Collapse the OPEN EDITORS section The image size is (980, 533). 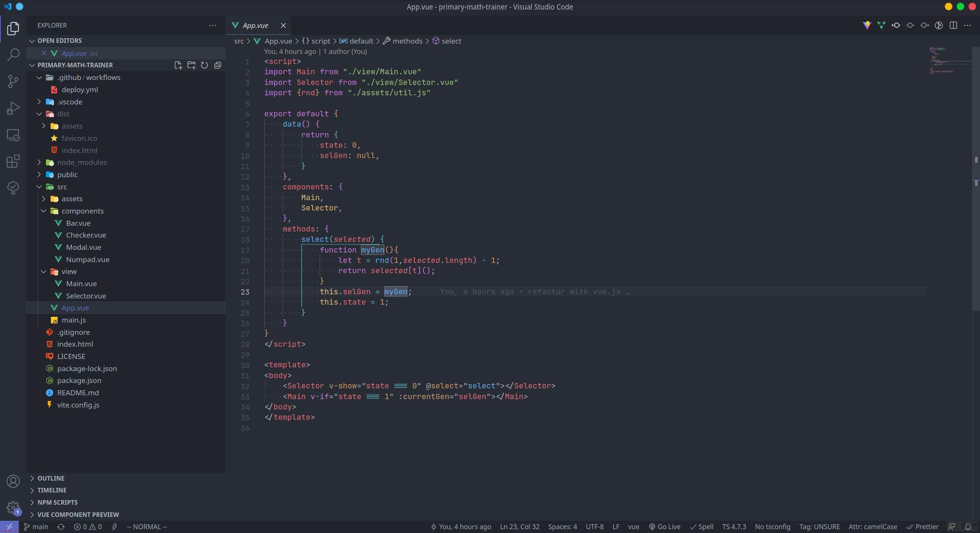tap(126, 41)
